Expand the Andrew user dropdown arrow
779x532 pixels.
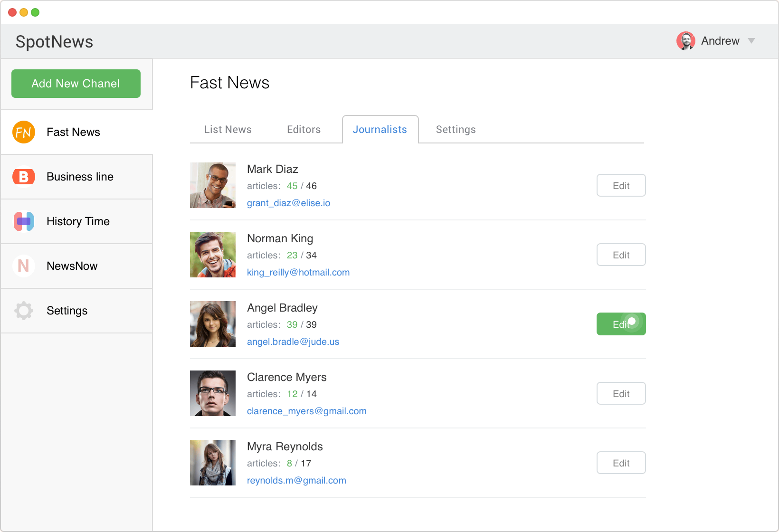(751, 41)
